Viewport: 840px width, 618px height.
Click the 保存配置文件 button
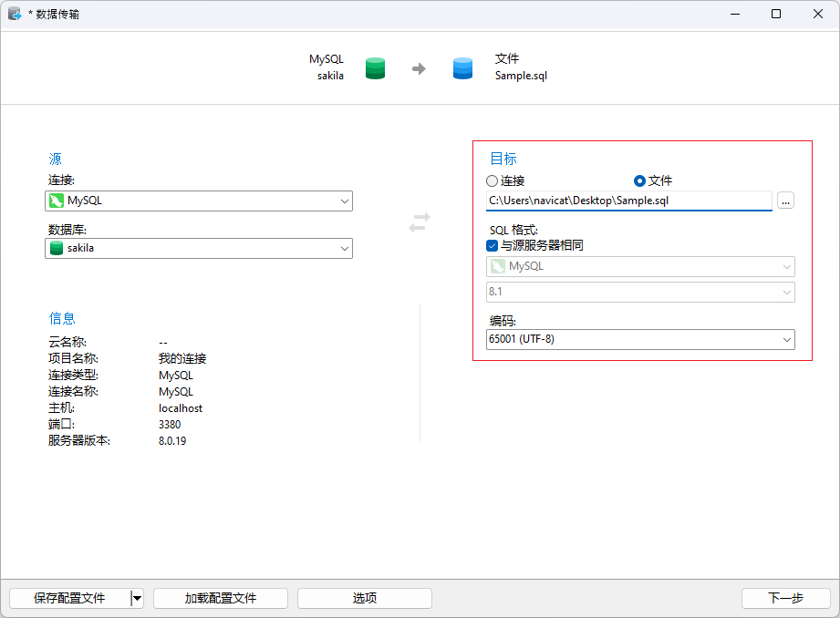(x=69, y=598)
